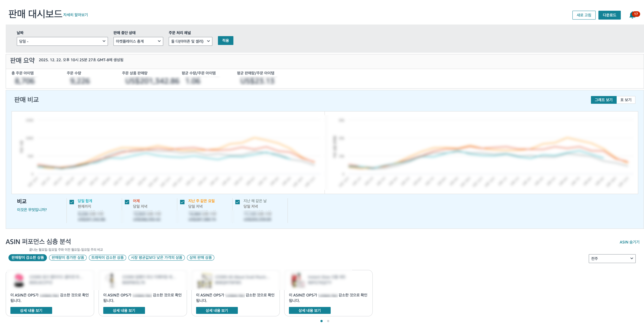
Task: Open the 날짜 date dropdown
Action: click(62, 41)
